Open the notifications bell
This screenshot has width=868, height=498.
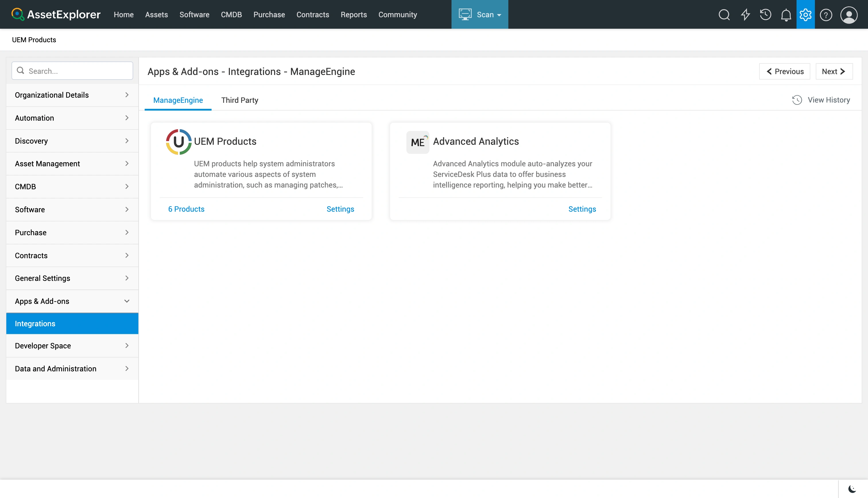coord(786,15)
